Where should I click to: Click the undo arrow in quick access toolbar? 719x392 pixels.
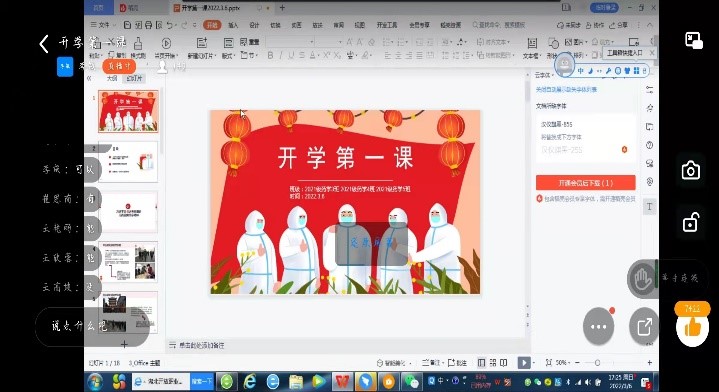(x=170, y=25)
